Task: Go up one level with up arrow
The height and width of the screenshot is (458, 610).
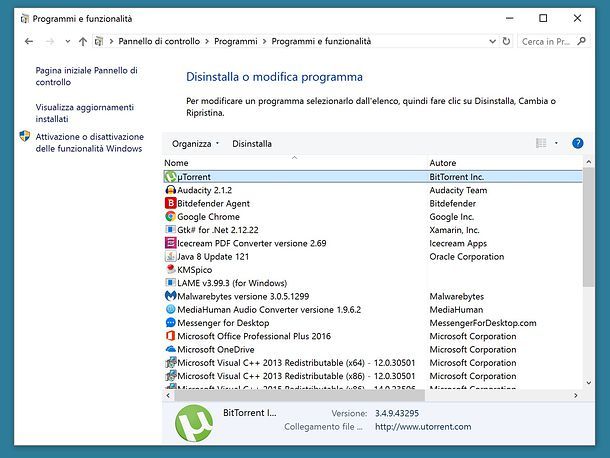Action: (82, 41)
